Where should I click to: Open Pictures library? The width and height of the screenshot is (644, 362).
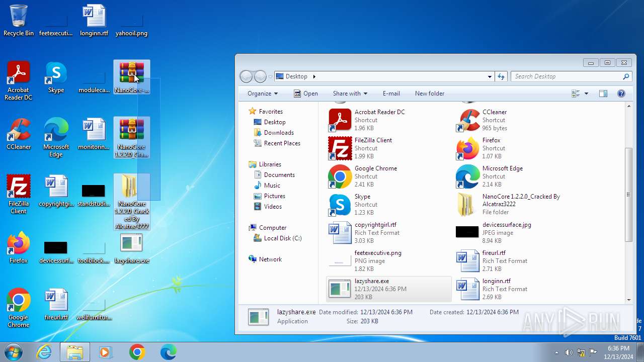tap(275, 196)
